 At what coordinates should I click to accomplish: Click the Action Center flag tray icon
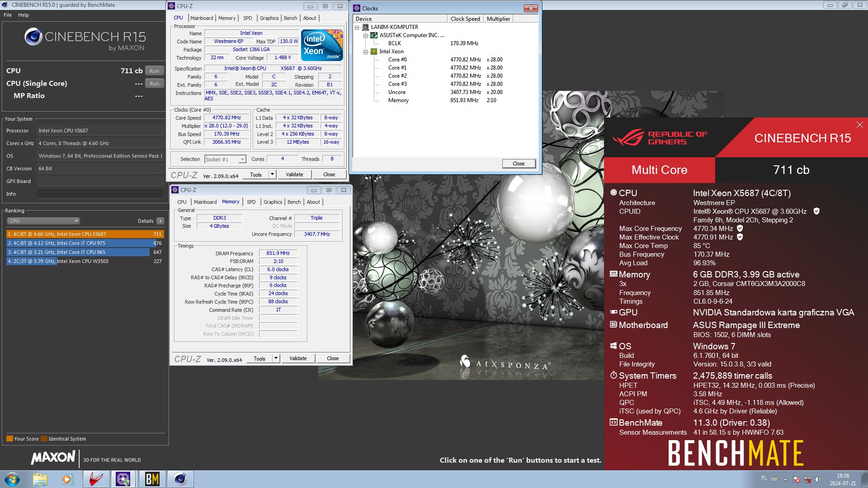point(797,479)
